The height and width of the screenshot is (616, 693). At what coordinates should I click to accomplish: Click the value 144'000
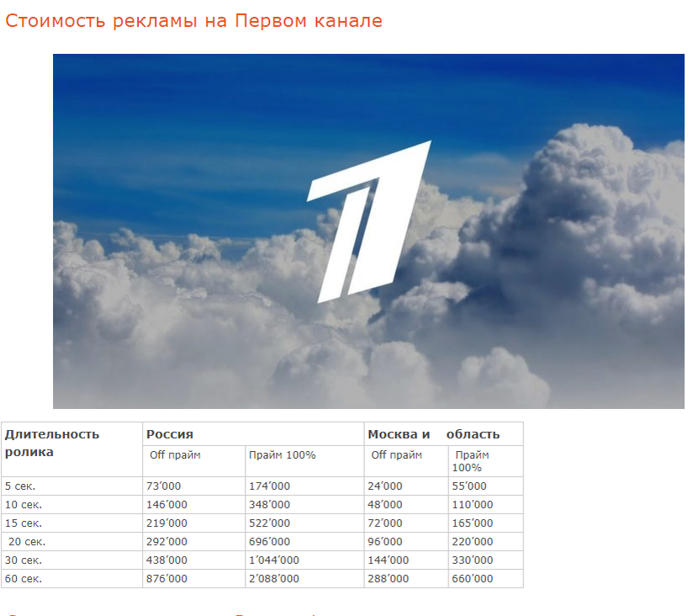pos(388,560)
